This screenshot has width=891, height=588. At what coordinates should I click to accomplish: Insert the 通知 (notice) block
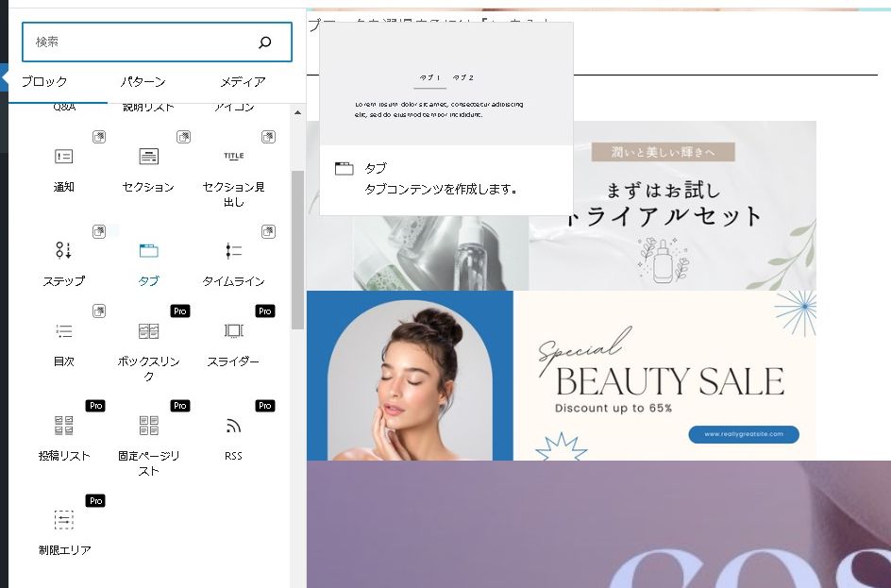[x=63, y=166]
